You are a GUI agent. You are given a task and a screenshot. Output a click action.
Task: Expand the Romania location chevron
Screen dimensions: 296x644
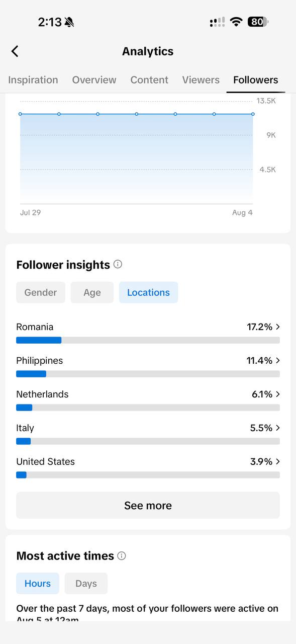coord(278,327)
